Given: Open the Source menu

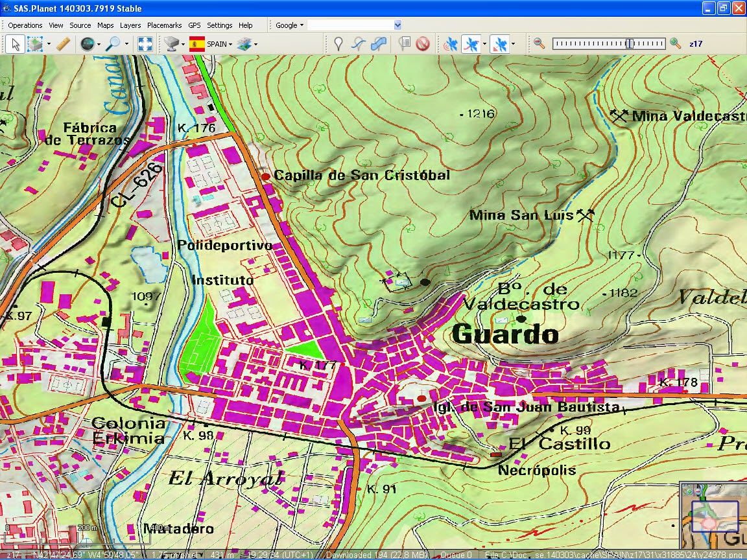Looking at the screenshot, I should point(80,25).
